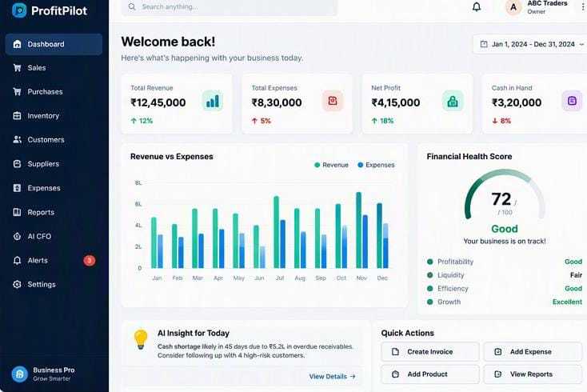Image resolution: width=587 pixels, height=392 pixels.
Task: Click the AI CFO icon in the sidebar
Action: (18, 236)
